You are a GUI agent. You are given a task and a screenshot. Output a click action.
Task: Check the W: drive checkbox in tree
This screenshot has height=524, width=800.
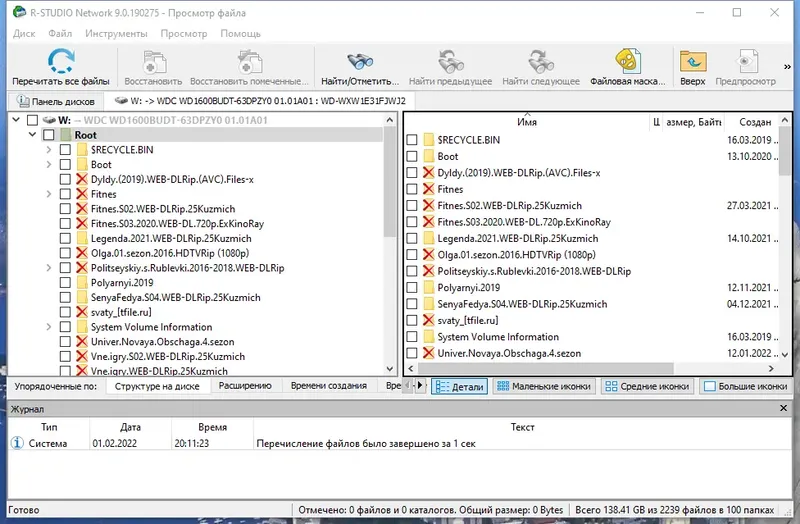tap(33, 120)
